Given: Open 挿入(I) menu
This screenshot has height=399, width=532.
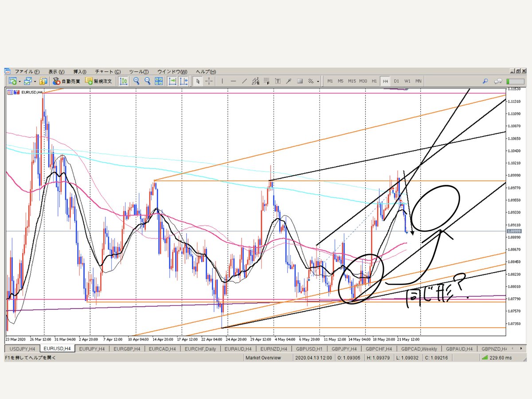Looking at the screenshot, I should [x=80, y=72].
